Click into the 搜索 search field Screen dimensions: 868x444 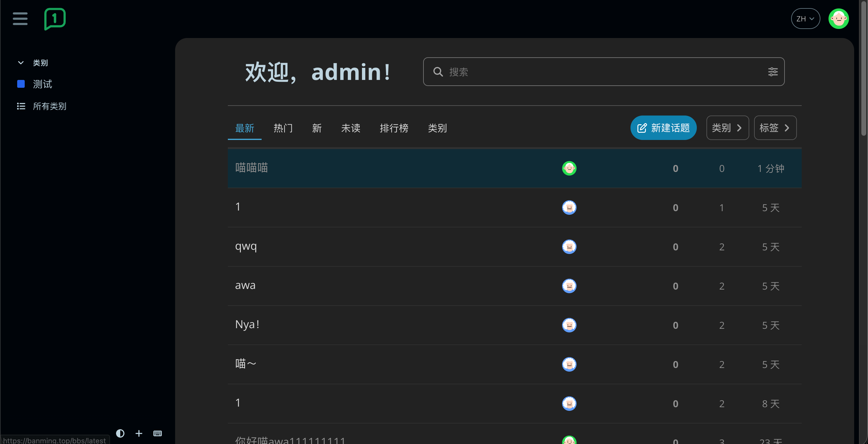(x=603, y=72)
